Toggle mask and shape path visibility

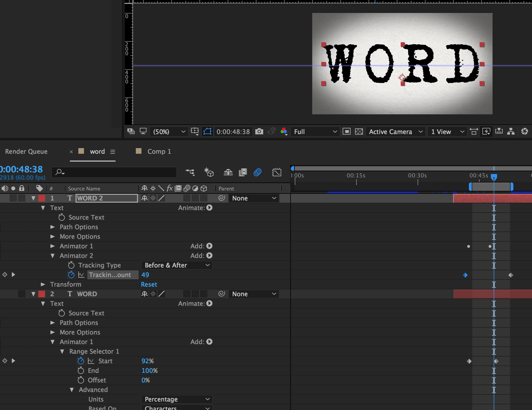point(207,131)
